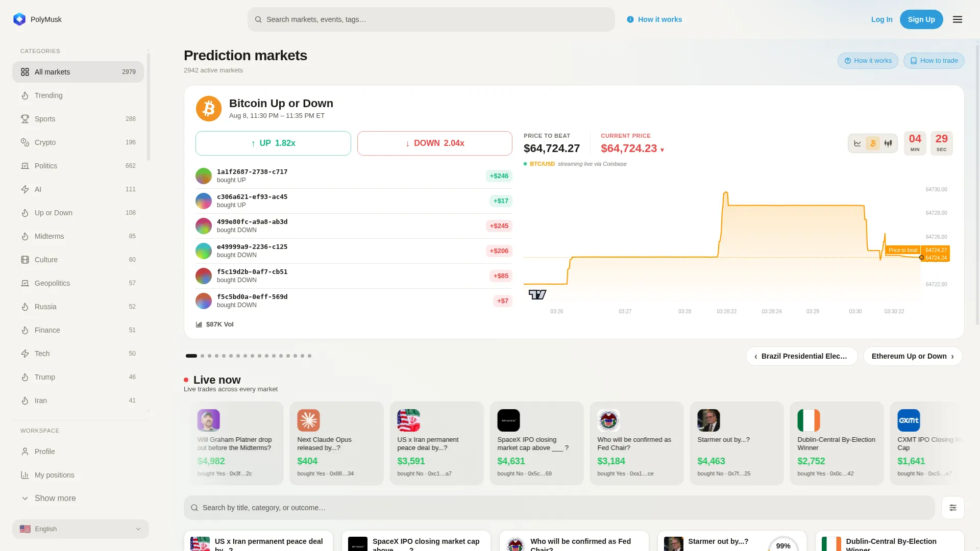Switch chart to candlestick view icon

click(x=888, y=143)
